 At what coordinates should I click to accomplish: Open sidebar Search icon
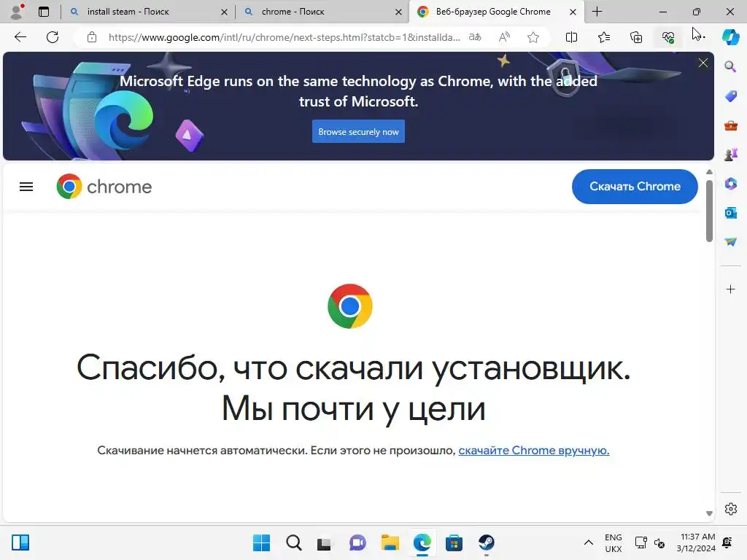point(730,66)
